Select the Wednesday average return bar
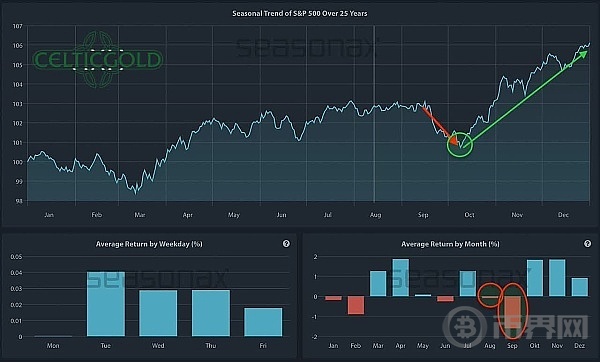This screenshot has height=362, width=600. 158,313
